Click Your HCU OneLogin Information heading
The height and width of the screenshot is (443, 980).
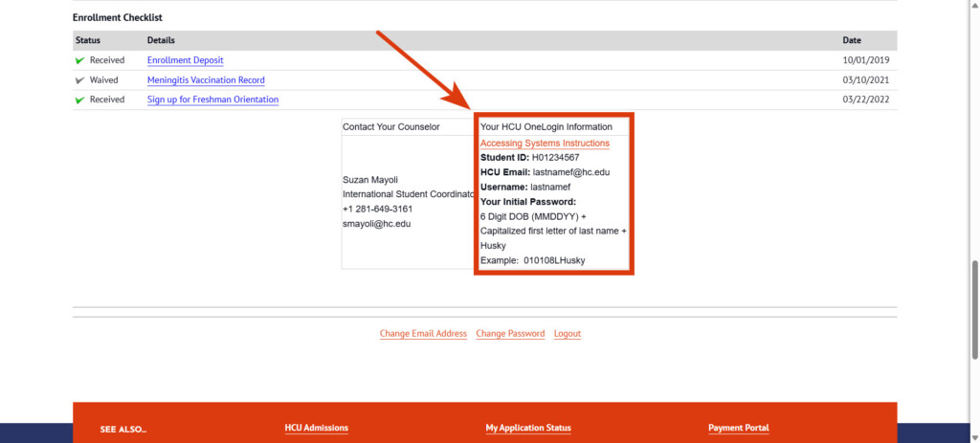(x=546, y=127)
